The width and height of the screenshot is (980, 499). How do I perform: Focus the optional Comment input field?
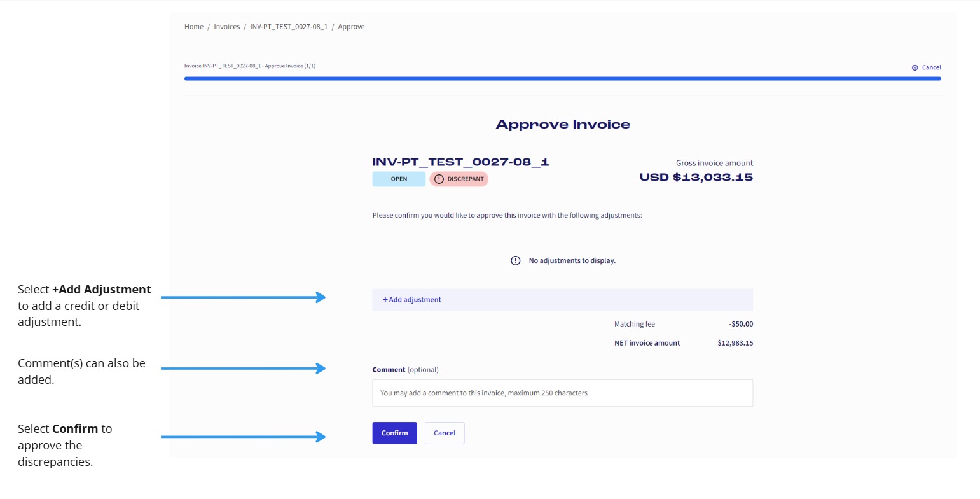(562, 393)
